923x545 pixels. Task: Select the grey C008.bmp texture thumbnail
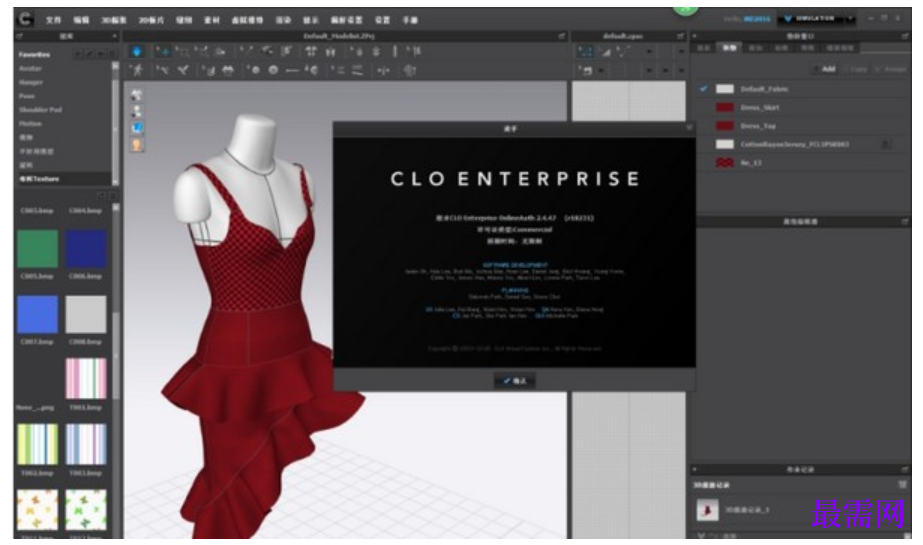click(x=86, y=314)
